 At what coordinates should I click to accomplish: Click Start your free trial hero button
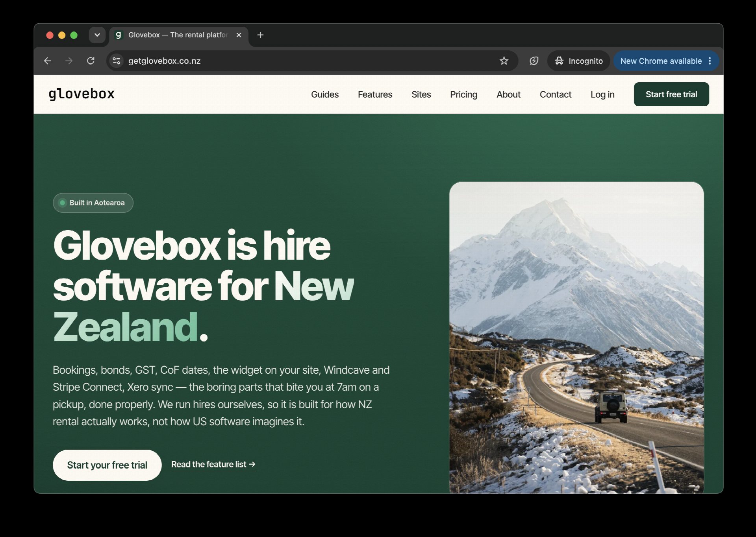[107, 465]
